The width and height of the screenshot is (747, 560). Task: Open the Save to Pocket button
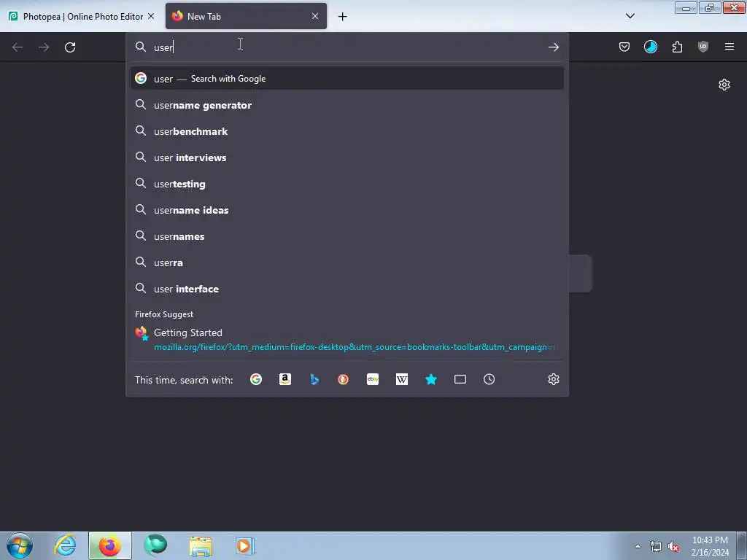click(624, 47)
